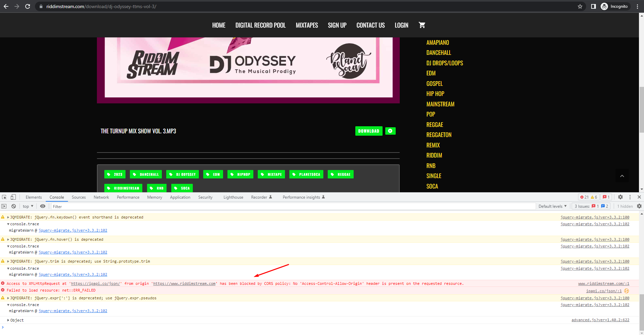
Task: Click the green DOWNLOAD button
Action: tap(369, 131)
